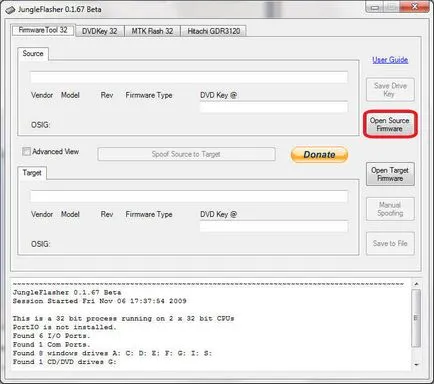Image resolution: width=434 pixels, height=384 pixels.
Task: Select the Target group tab
Action: click(x=32, y=173)
